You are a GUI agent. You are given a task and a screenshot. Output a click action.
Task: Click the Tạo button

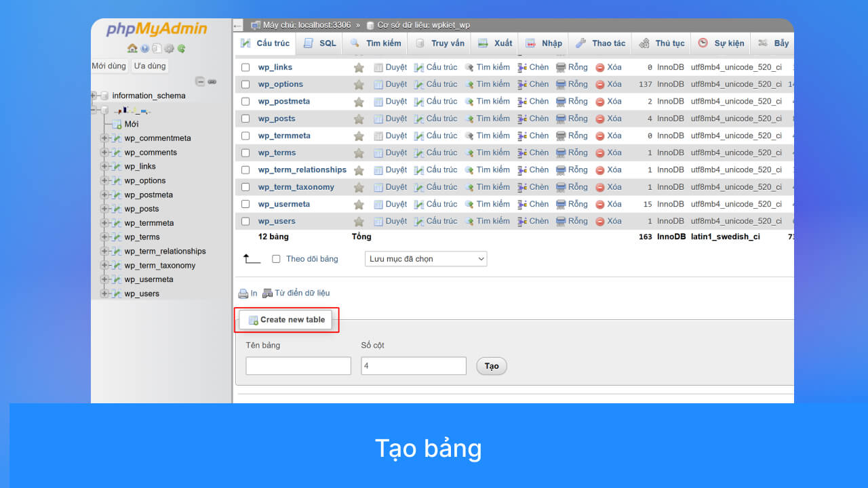point(492,366)
